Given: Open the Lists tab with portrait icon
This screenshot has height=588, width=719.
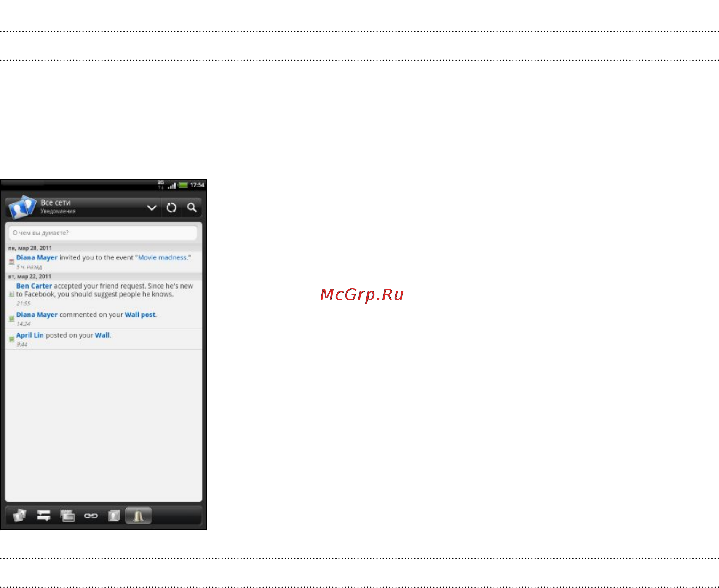Looking at the screenshot, I should [x=114, y=515].
